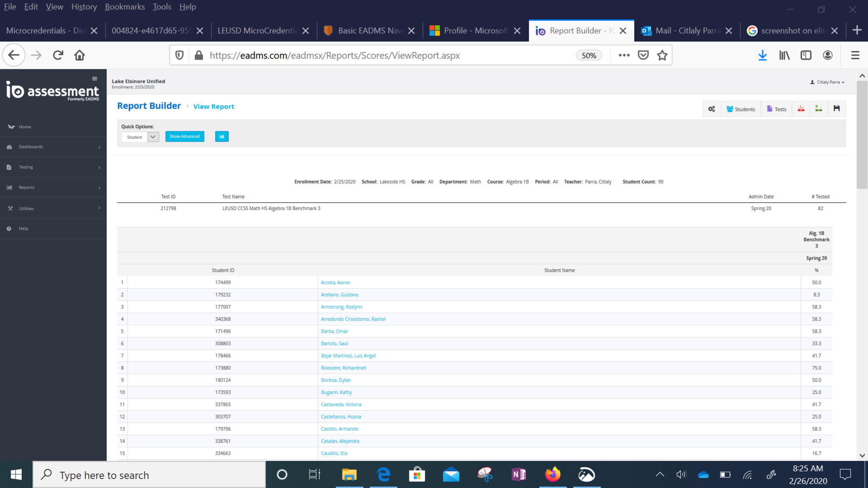The height and width of the screenshot is (488, 868).
Task: Show chart view with graph icon
Action: pos(222,136)
